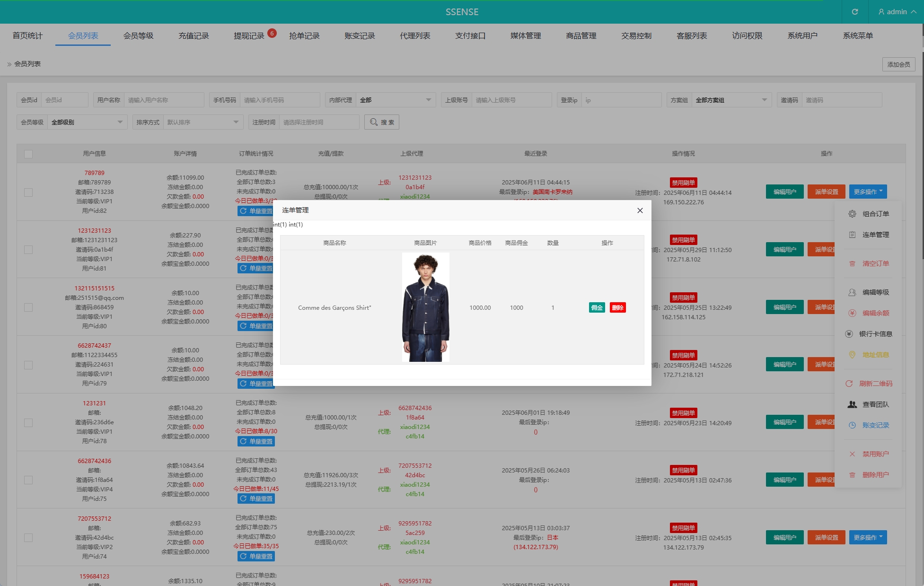The height and width of the screenshot is (586, 924).
Task: Click the 刷新二维码 refresh icon
Action: pyautogui.click(x=849, y=384)
